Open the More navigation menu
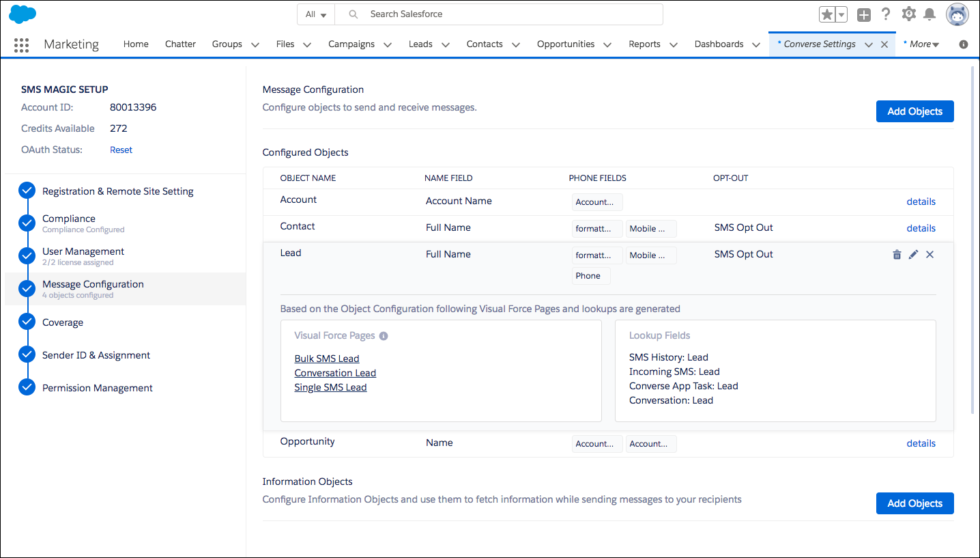Viewport: 980px width, 558px height. (921, 44)
